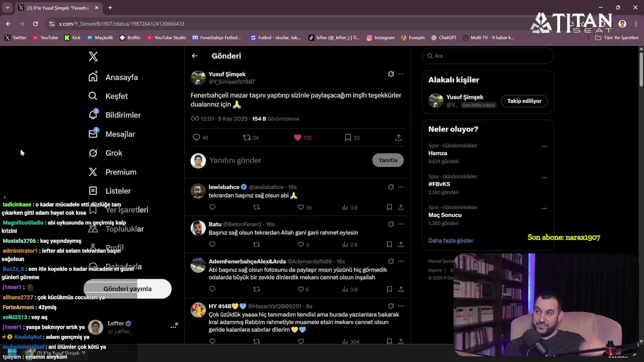Open the Multi TV bookmark
Image resolution: width=644 pixels, height=362 pixels.
[488, 38]
